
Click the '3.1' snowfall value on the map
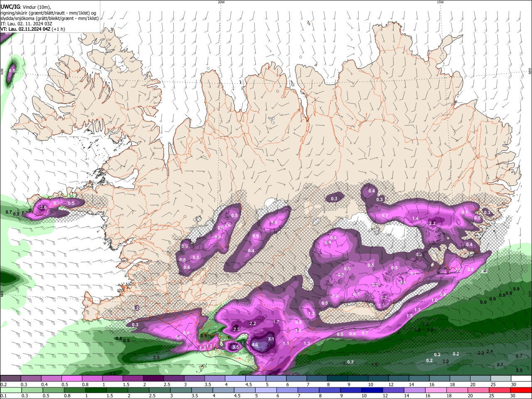(x=271, y=339)
